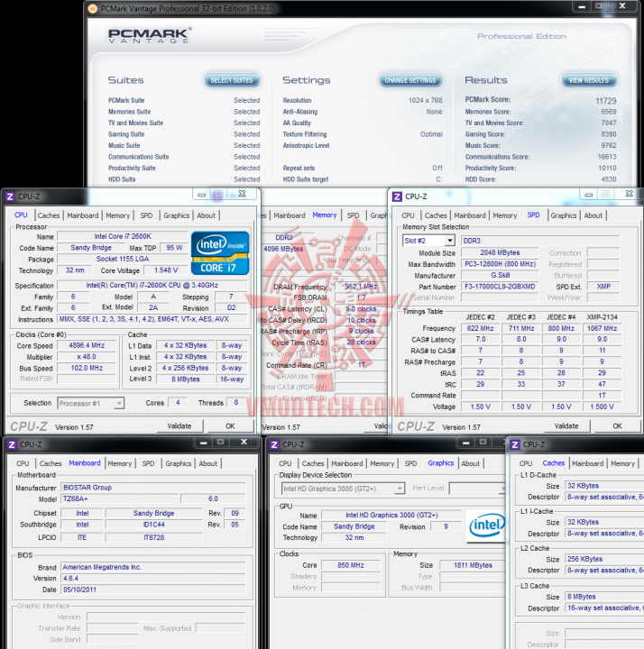Open the Intel HD Graphics 3000 device dropdown

(x=400, y=489)
